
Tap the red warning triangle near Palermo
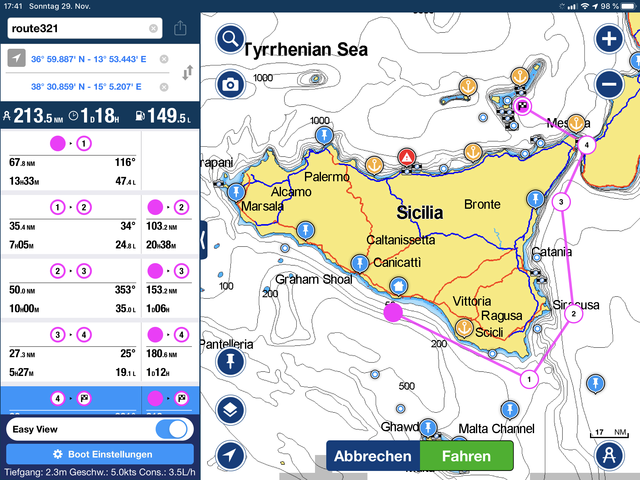point(407,157)
